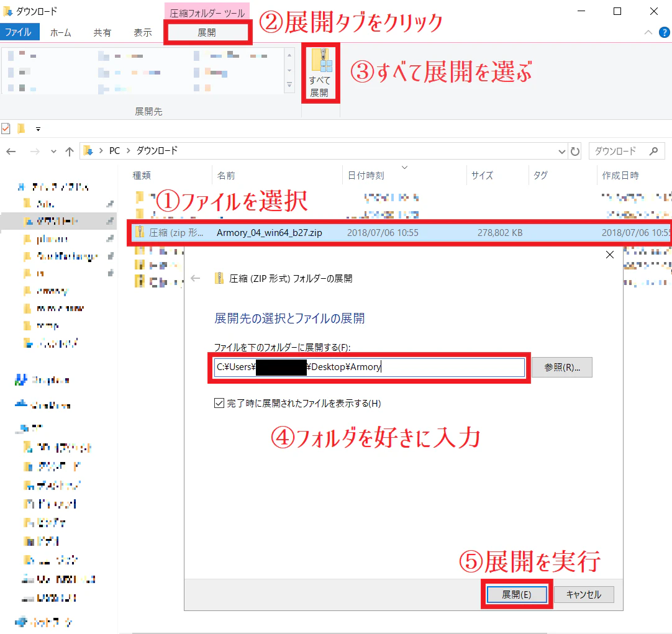The image size is (672, 634).
Task: Click the new folder icon in quick access toolbar
Action: coord(21,129)
